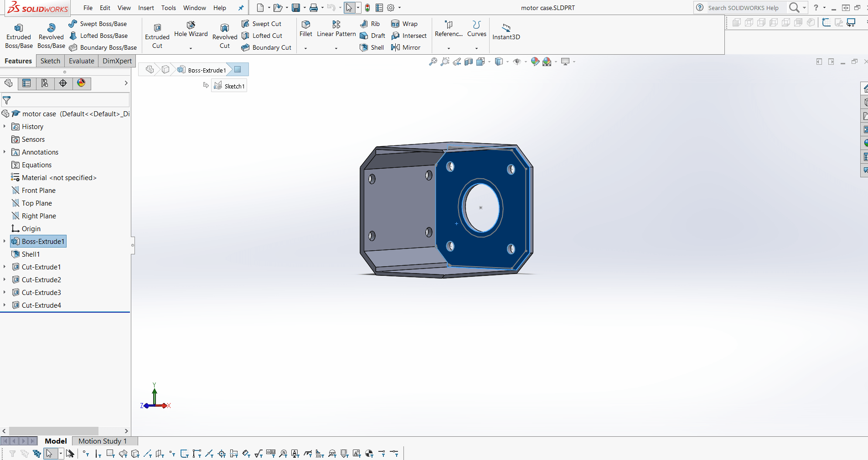Viewport: 868px width, 460px height.
Task: Switch to the Sketch tab
Action: pyautogui.click(x=50, y=61)
